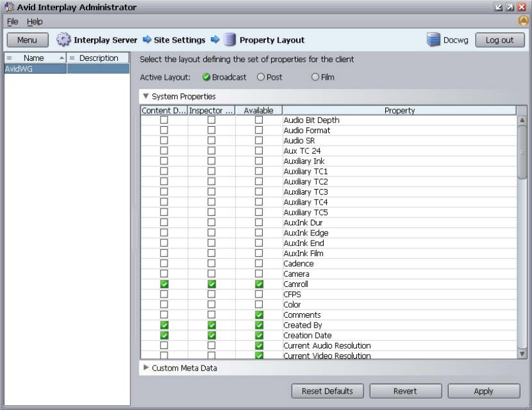Click the Avid logo icon in menu bar
Viewport: 532px width, 410px height.
(523, 21)
